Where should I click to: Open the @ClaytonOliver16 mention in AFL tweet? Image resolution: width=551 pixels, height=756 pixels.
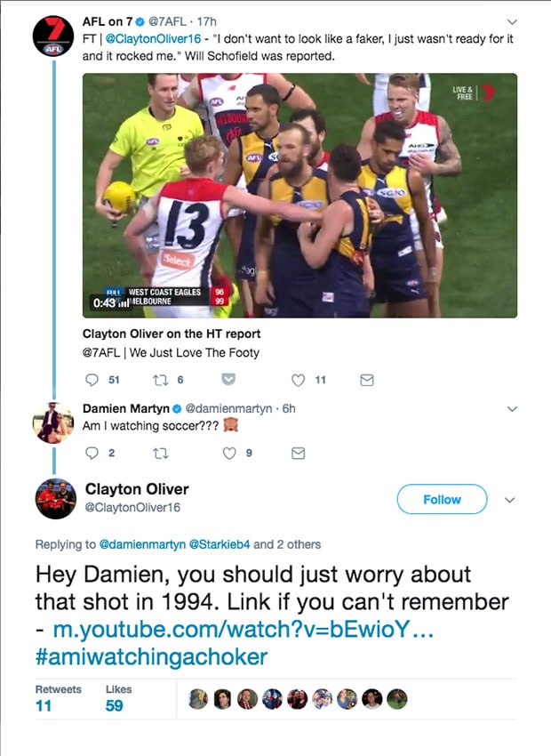point(153,38)
